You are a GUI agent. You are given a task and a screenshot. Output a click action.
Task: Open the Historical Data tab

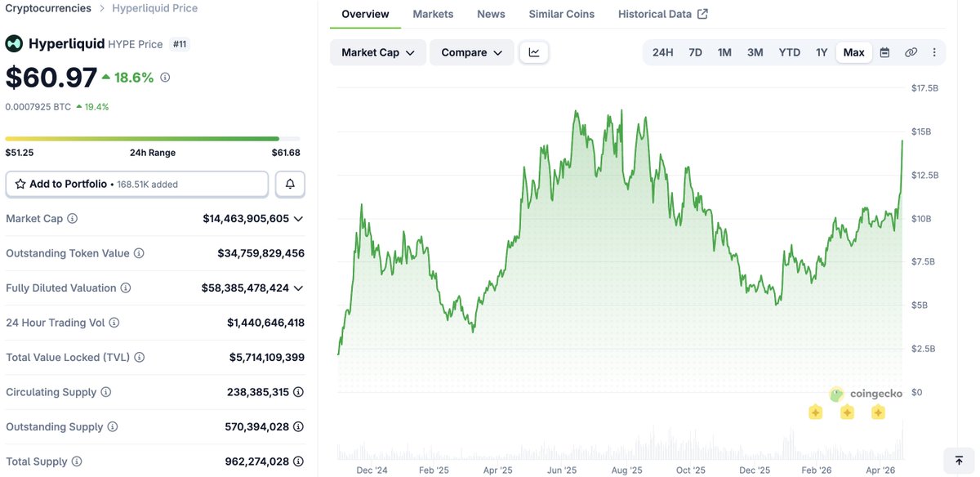663,14
